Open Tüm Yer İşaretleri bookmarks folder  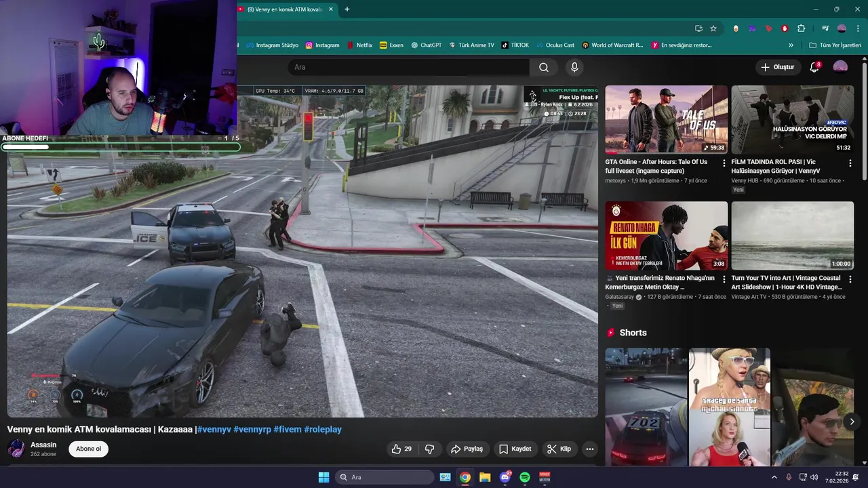pos(836,45)
